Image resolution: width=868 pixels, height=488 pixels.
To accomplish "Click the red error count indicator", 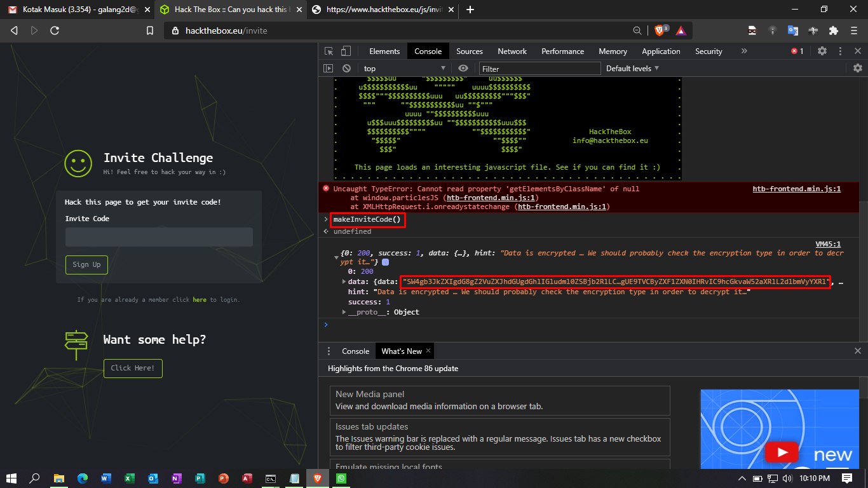I will [797, 51].
